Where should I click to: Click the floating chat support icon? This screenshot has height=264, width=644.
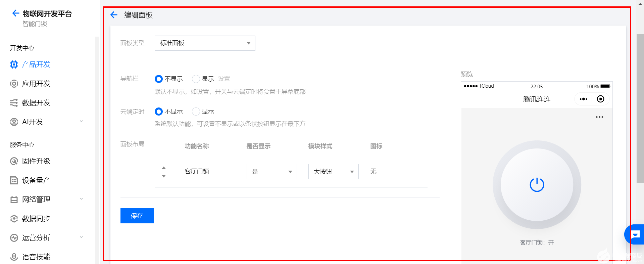(x=635, y=234)
